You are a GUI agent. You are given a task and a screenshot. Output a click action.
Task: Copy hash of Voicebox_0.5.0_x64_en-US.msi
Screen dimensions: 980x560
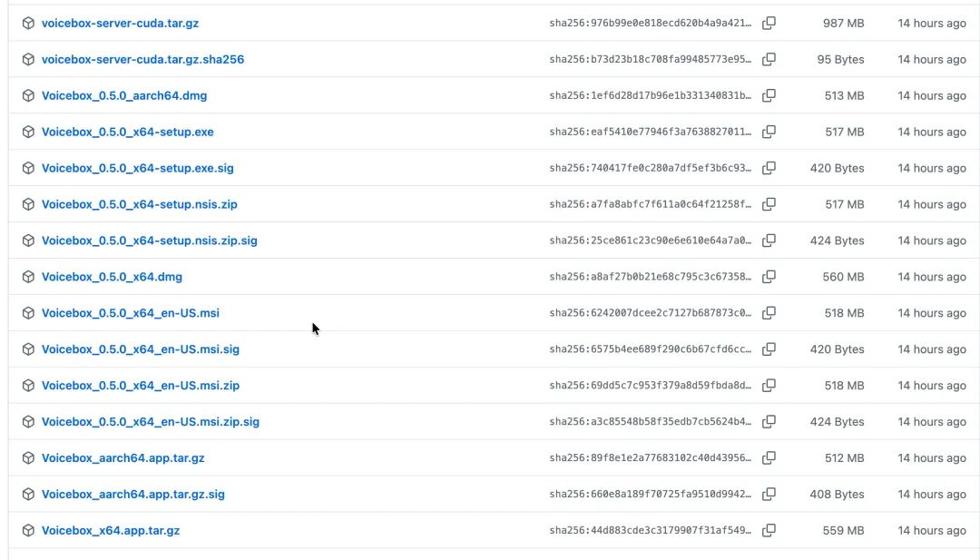(769, 313)
